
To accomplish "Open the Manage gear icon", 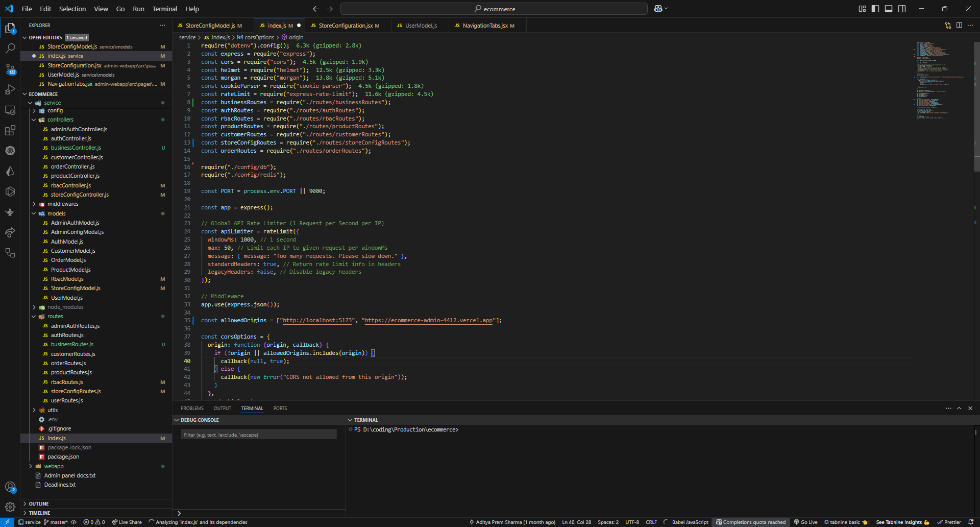I will pyautogui.click(x=10, y=507).
